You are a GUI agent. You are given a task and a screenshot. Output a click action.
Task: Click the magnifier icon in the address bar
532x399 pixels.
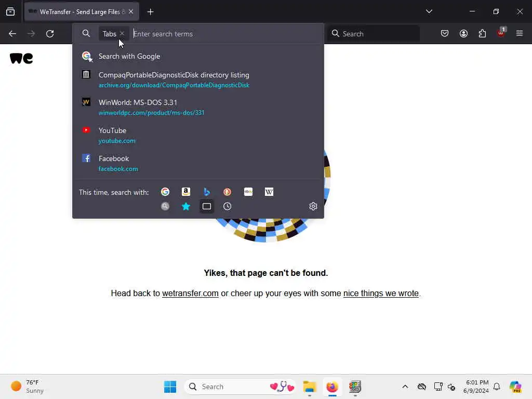86,33
